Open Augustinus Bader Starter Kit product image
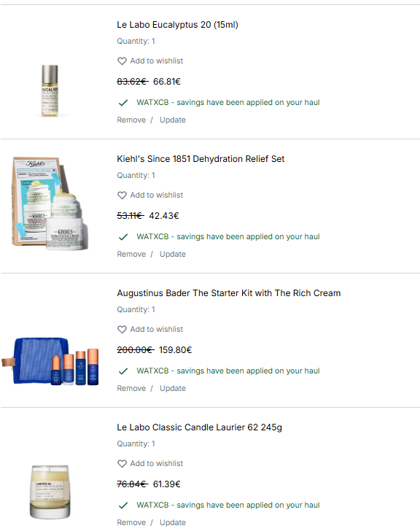The image size is (420, 531). point(50,361)
